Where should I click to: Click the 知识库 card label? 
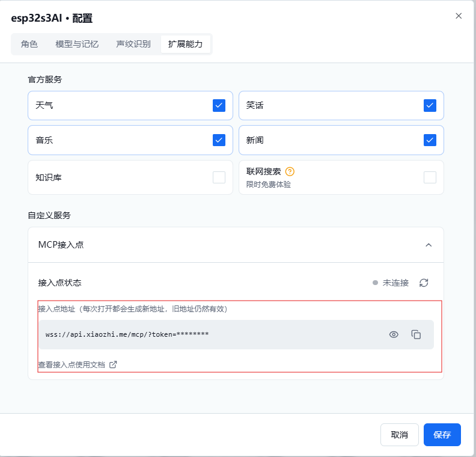[x=49, y=177]
